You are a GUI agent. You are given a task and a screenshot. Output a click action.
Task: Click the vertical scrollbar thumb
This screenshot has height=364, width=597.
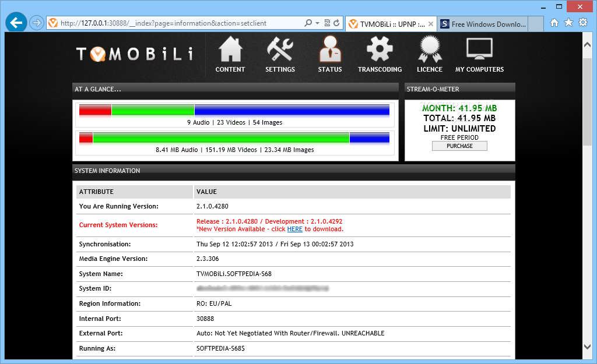[x=587, y=101]
